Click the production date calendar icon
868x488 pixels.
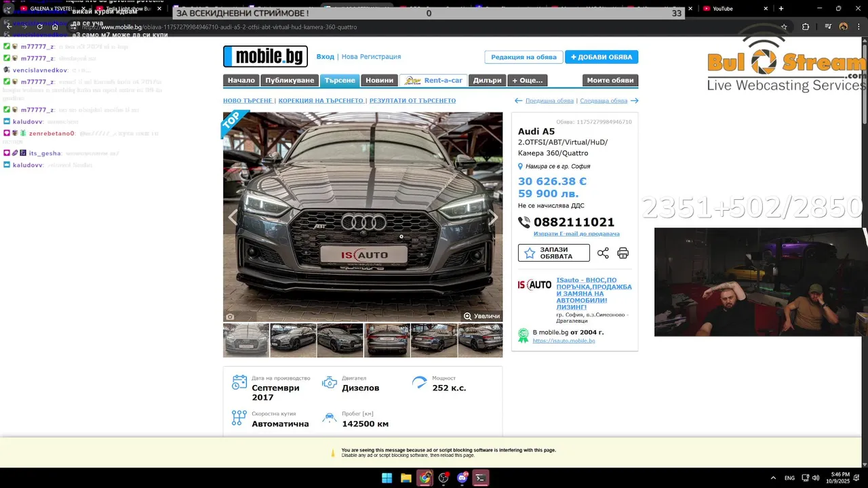point(239,382)
